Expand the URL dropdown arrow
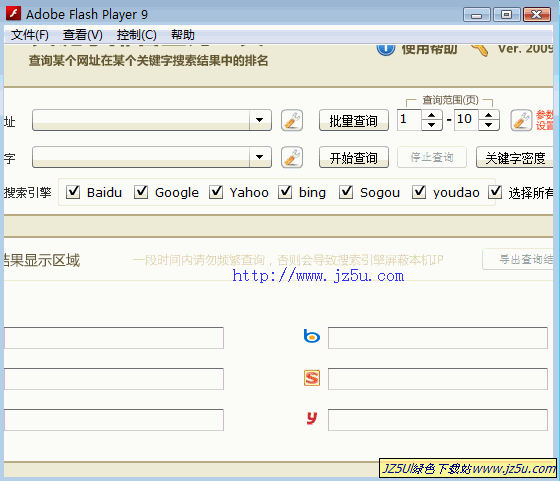 260,120
